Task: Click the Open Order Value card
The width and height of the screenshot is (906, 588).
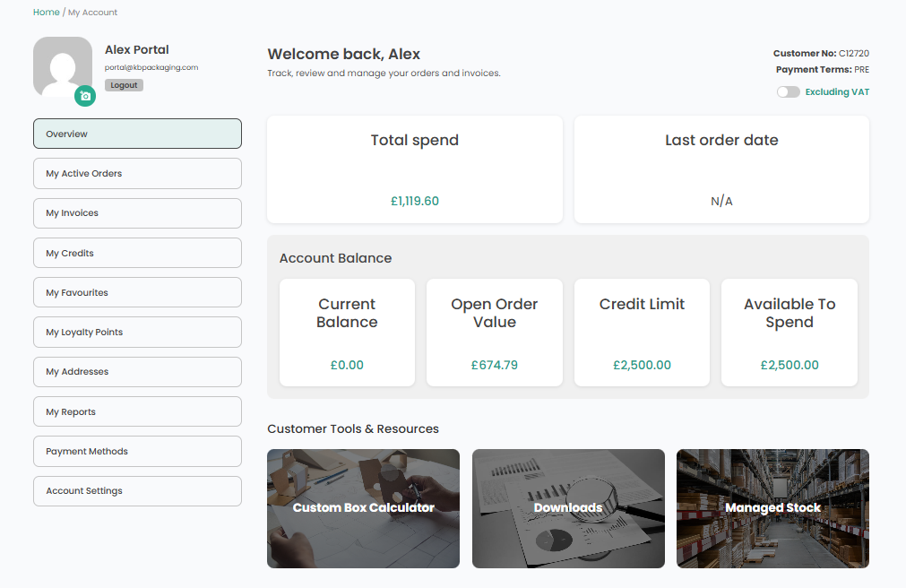Action: [494, 333]
